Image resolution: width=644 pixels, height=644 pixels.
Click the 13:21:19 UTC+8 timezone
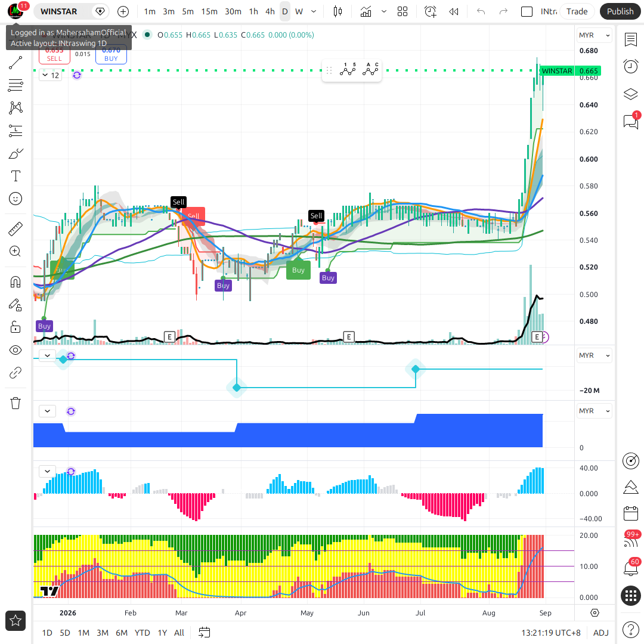pyautogui.click(x=551, y=633)
